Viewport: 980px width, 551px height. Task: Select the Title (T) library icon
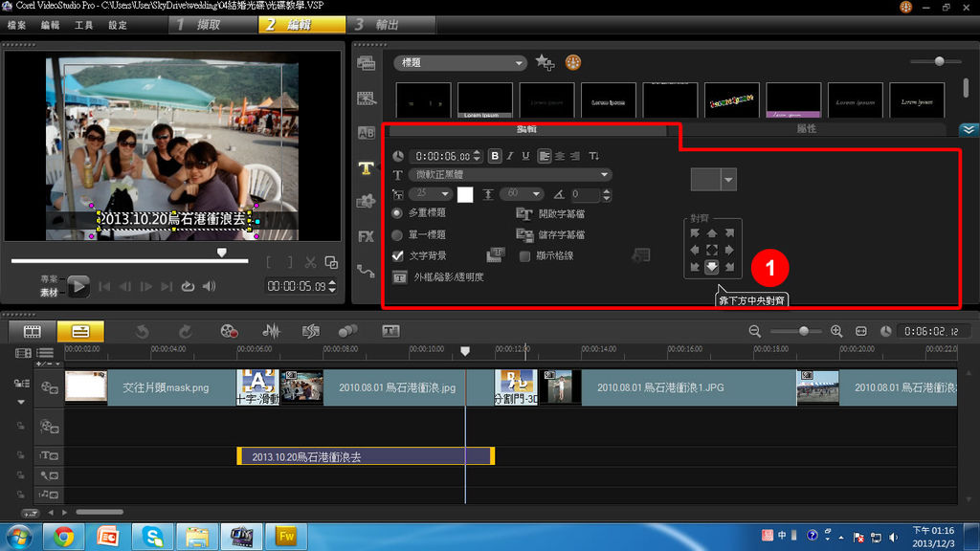(367, 167)
